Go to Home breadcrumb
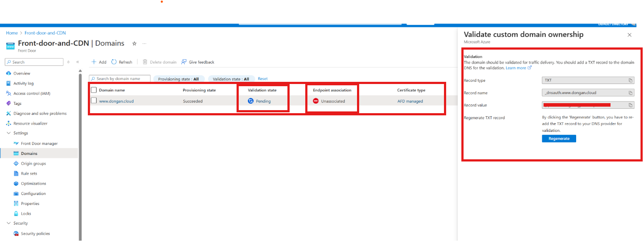This screenshot has width=644, height=242. (x=12, y=33)
